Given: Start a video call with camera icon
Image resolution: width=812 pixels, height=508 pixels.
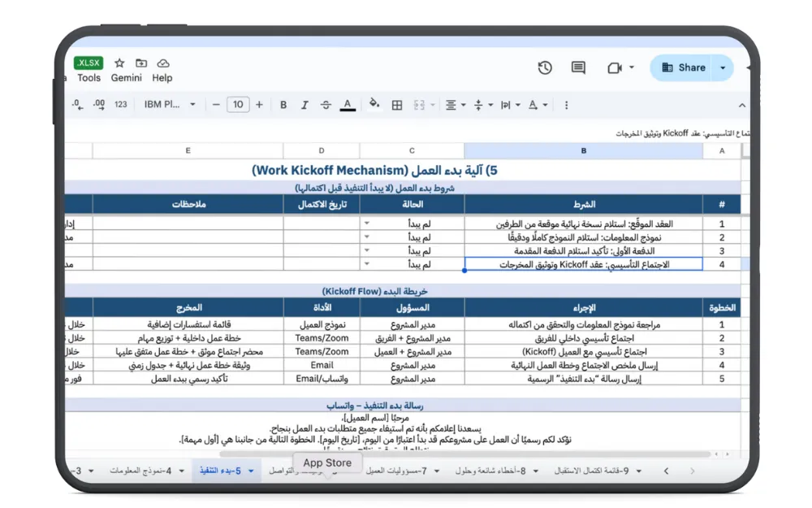Looking at the screenshot, I should (x=615, y=68).
